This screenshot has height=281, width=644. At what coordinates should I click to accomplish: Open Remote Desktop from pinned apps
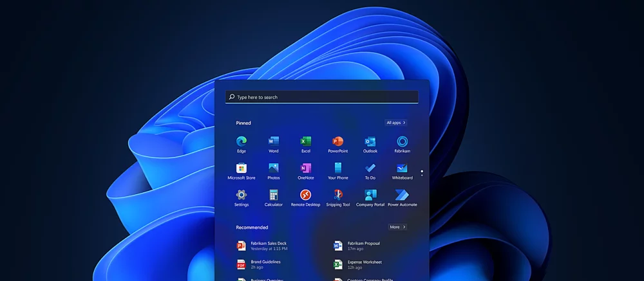pyautogui.click(x=306, y=195)
